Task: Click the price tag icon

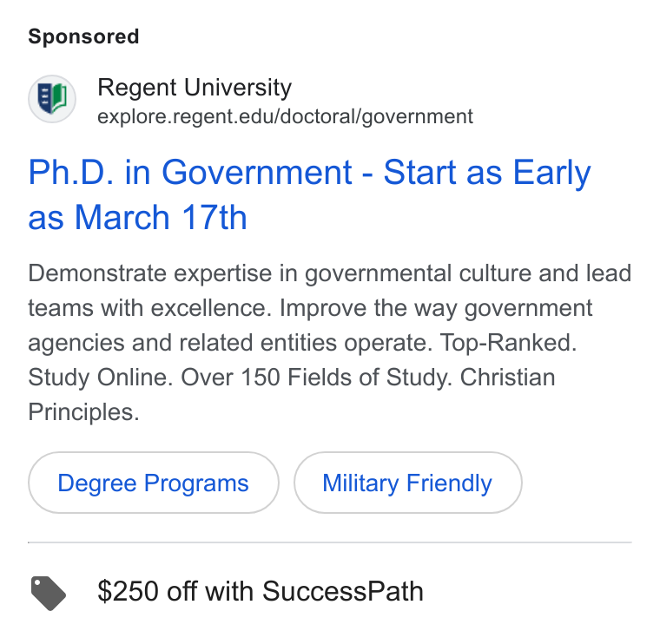Action: (49, 593)
